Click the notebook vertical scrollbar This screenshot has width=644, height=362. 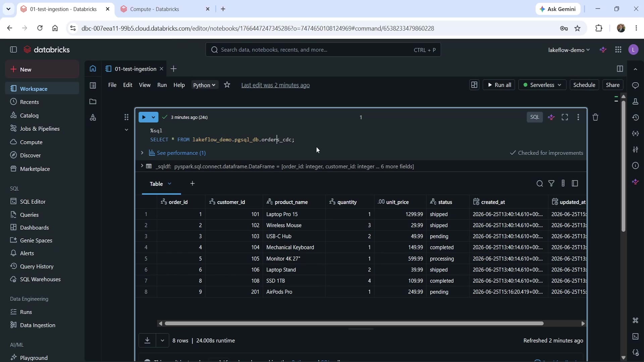(x=623, y=167)
